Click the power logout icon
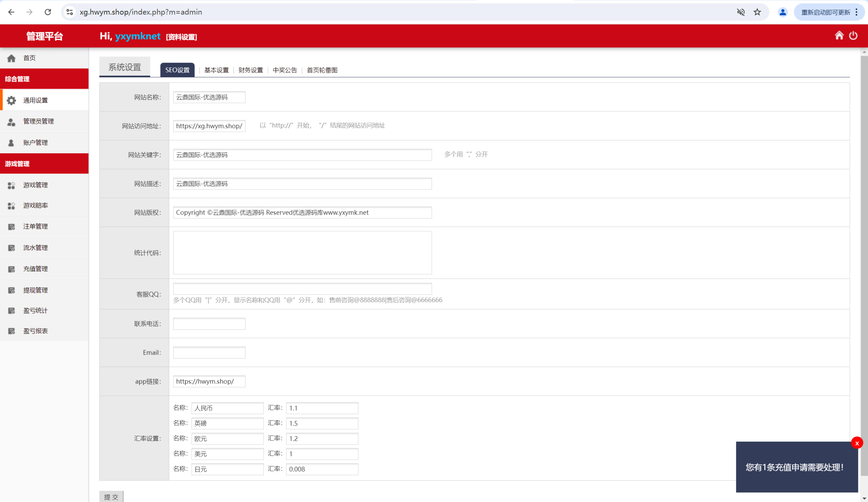The height and width of the screenshot is (502, 868). coord(853,35)
